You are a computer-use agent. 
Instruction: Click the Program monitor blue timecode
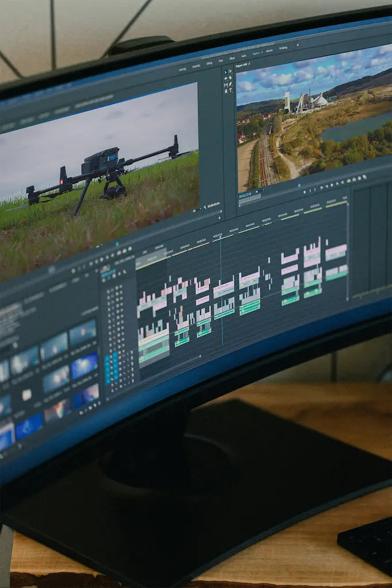pos(245,194)
